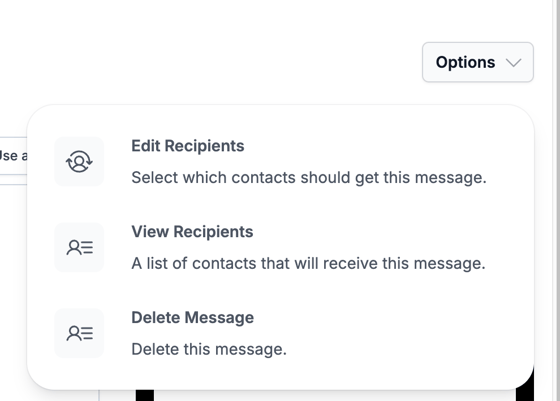Click "Select which contacts should get this message"

309,178
